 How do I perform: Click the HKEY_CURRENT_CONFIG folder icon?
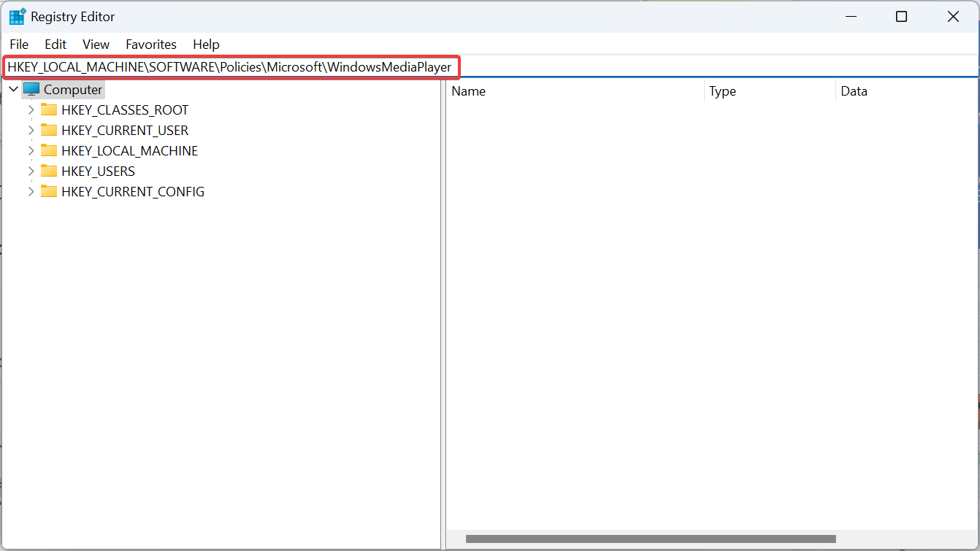48,191
